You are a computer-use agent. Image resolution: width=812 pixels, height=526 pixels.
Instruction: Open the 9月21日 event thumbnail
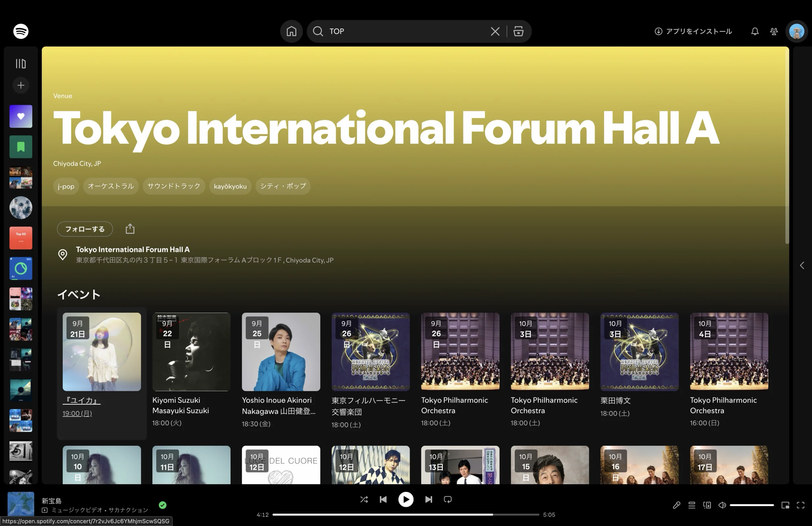(x=102, y=352)
